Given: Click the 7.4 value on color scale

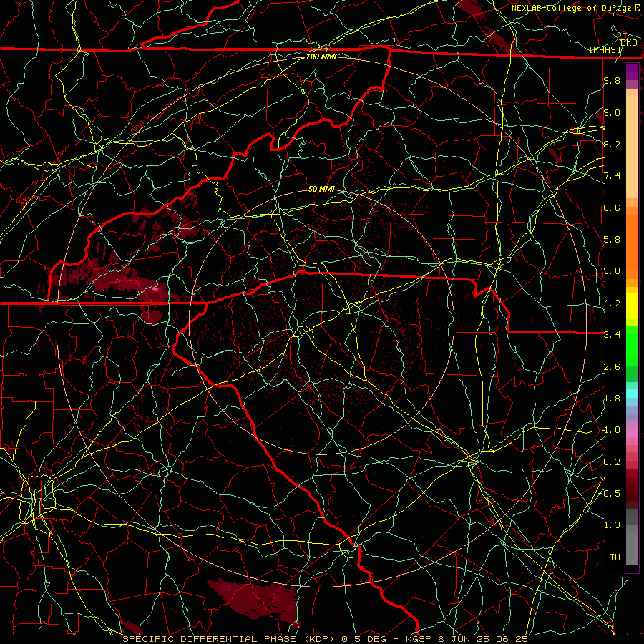Looking at the screenshot, I should [x=612, y=176].
